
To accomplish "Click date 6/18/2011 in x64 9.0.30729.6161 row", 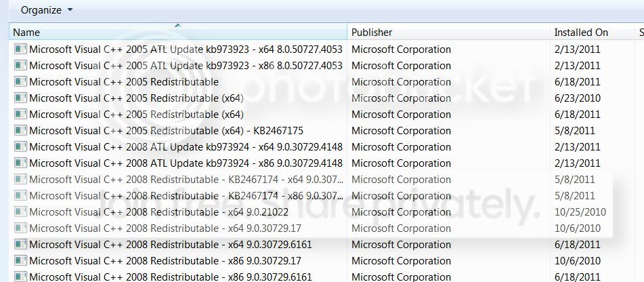I will click(578, 245).
